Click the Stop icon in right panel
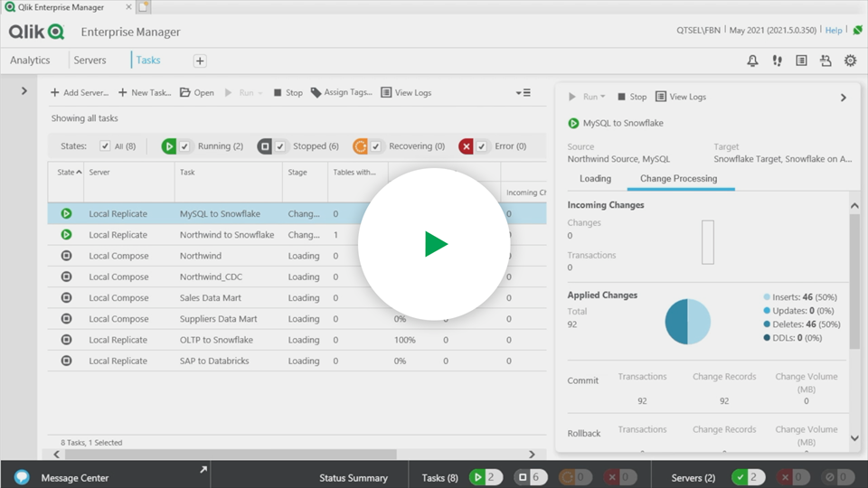This screenshot has width=868, height=488. (622, 97)
